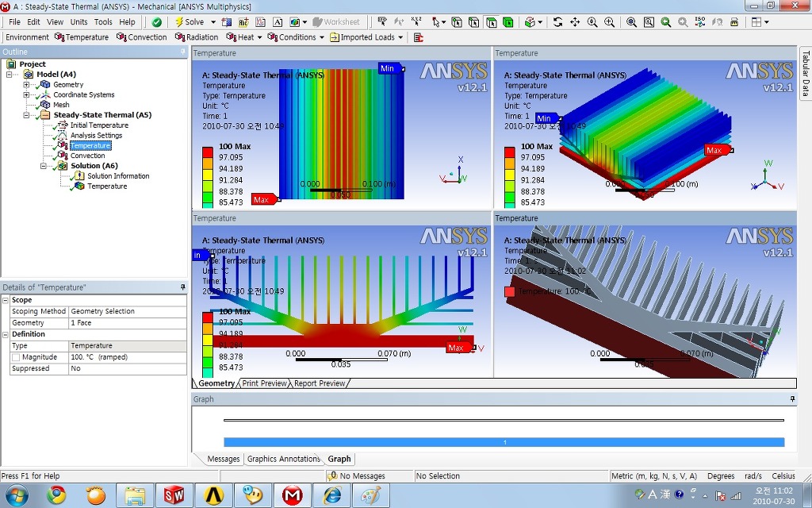Screen dimensions: 812x508
Task: Open the Units menu
Action: (79, 21)
